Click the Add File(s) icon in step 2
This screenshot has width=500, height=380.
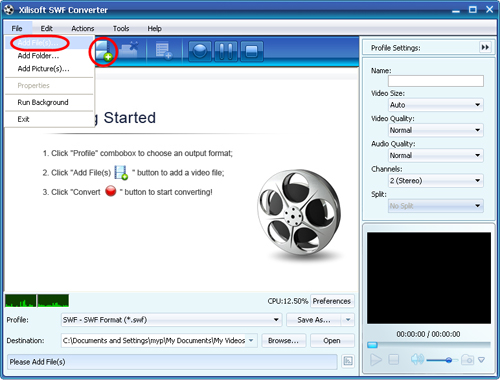[x=121, y=173]
